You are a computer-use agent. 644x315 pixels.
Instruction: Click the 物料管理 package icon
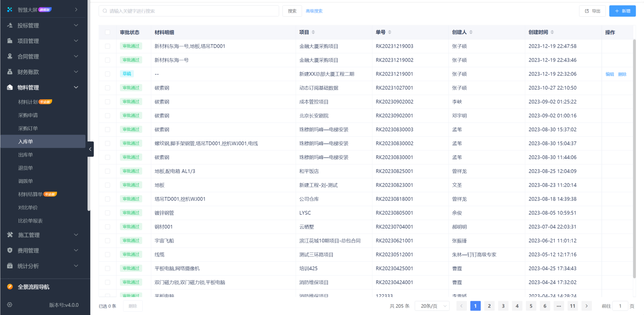pyautogui.click(x=9, y=87)
